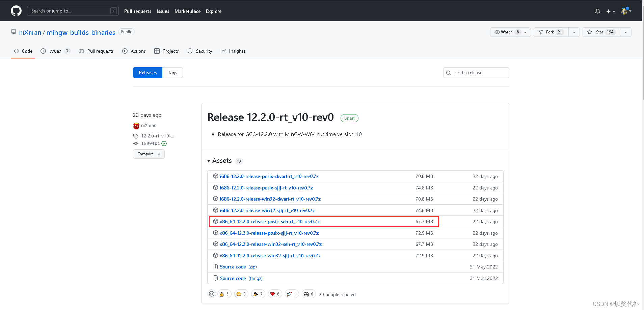Image resolution: width=644 pixels, height=310 pixels.
Task: Click package icon beside i686 posix-dwarf asset
Action: point(216,176)
